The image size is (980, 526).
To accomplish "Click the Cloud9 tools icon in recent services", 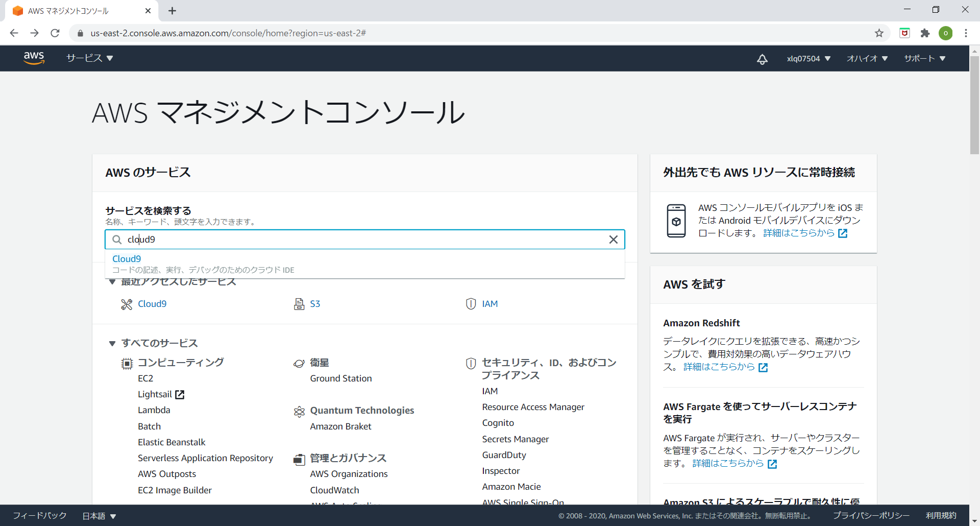I will click(x=127, y=304).
